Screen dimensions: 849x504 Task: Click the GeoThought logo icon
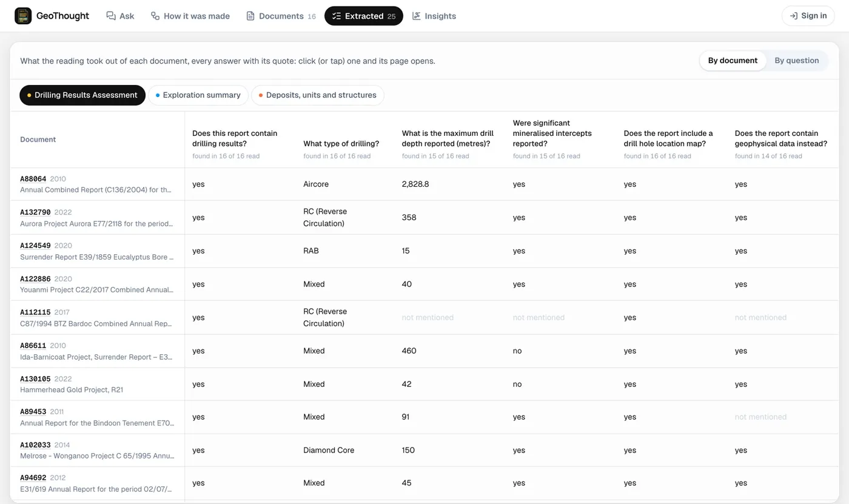(x=23, y=16)
